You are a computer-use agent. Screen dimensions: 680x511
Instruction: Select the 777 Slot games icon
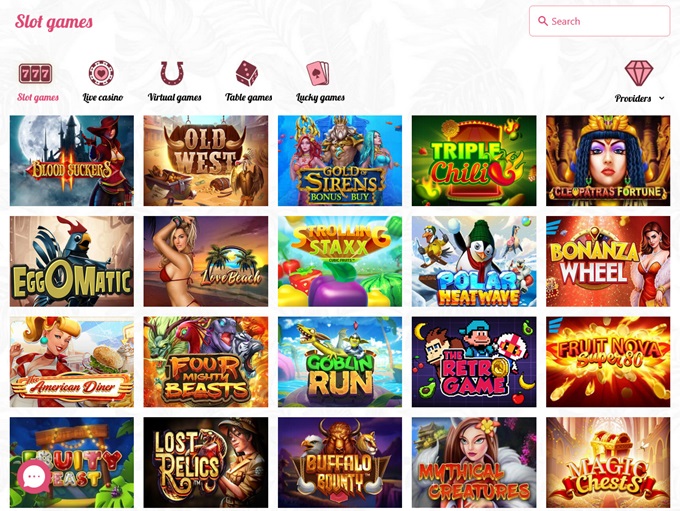[x=36, y=73]
